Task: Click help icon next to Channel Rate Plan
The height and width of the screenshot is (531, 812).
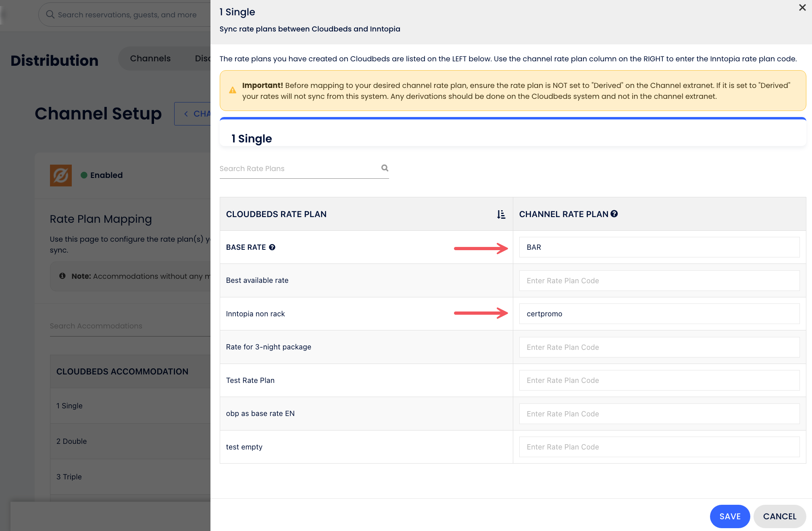Action: (x=614, y=214)
